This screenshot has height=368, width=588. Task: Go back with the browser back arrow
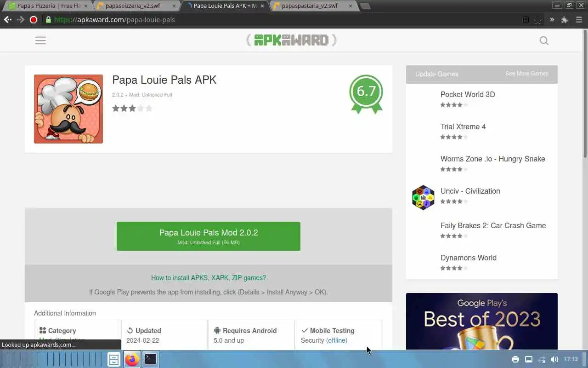[7, 20]
